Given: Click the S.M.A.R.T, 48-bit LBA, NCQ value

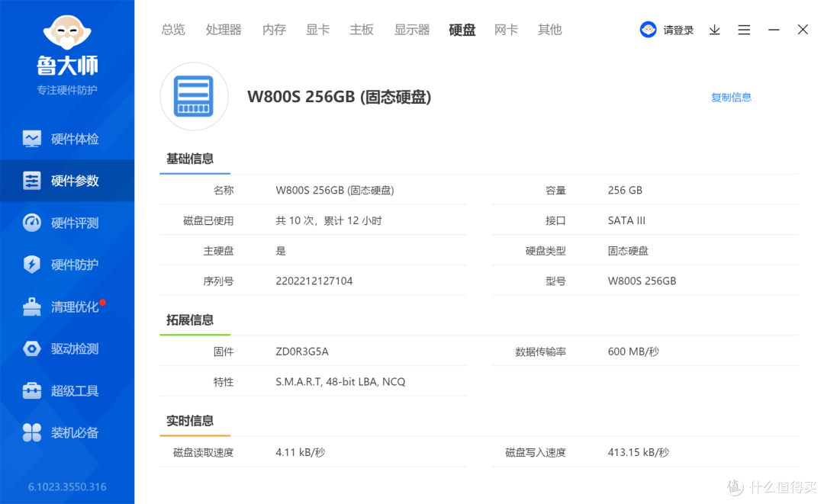Looking at the screenshot, I should tap(340, 382).
